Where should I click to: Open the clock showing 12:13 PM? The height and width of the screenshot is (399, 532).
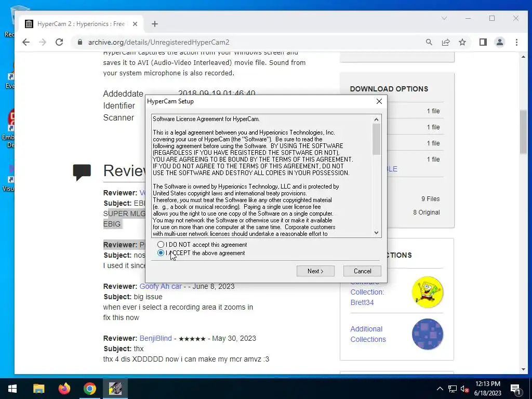pyautogui.click(x=487, y=389)
